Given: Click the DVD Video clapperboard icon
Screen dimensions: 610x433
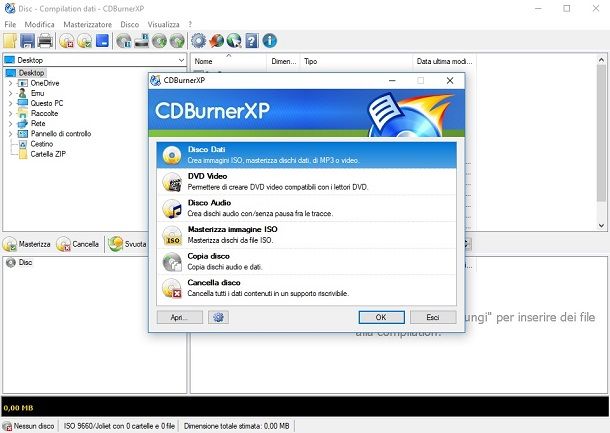Looking at the screenshot, I should pos(172,182).
